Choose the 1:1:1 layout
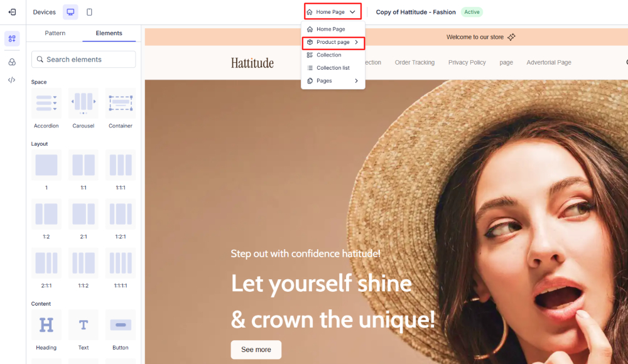The width and height of the screenshot is (628, 364). coord(120,165)
